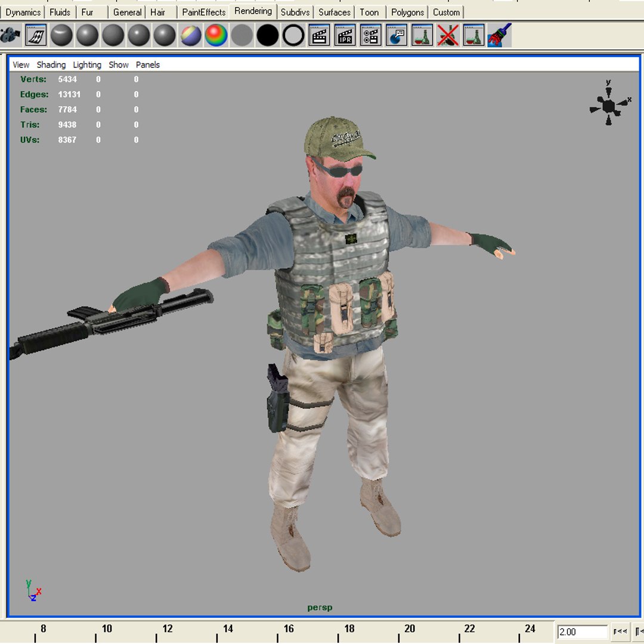644x644 pixels.
Task: Open the Polygons shelf tab
Action: tap(407, 13)
